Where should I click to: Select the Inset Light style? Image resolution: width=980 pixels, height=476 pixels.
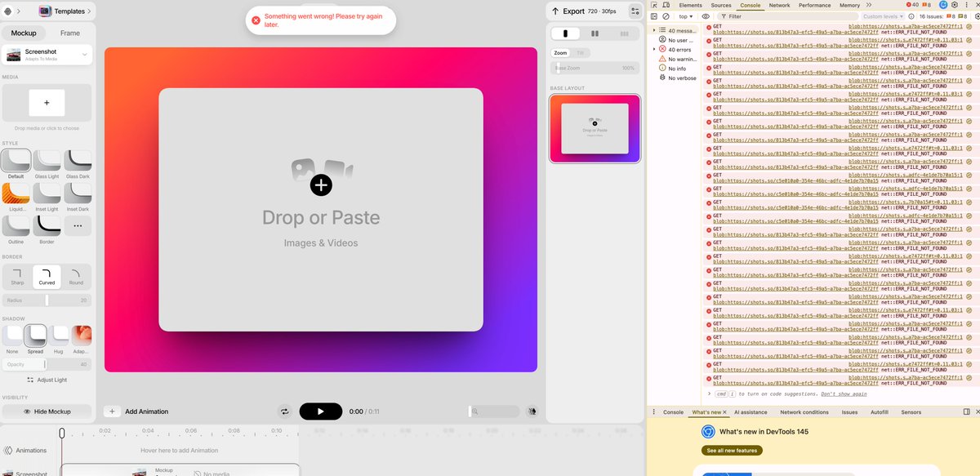(x=47, y=193)
